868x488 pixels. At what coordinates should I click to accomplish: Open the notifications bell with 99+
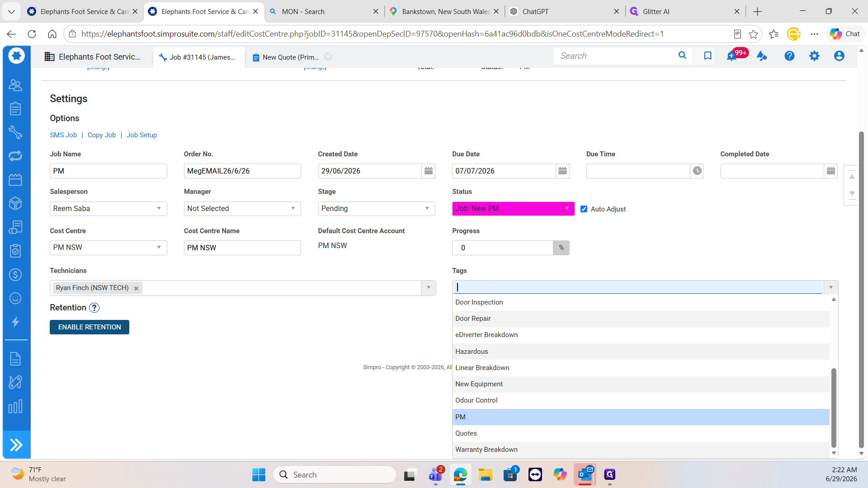(731, 56)
